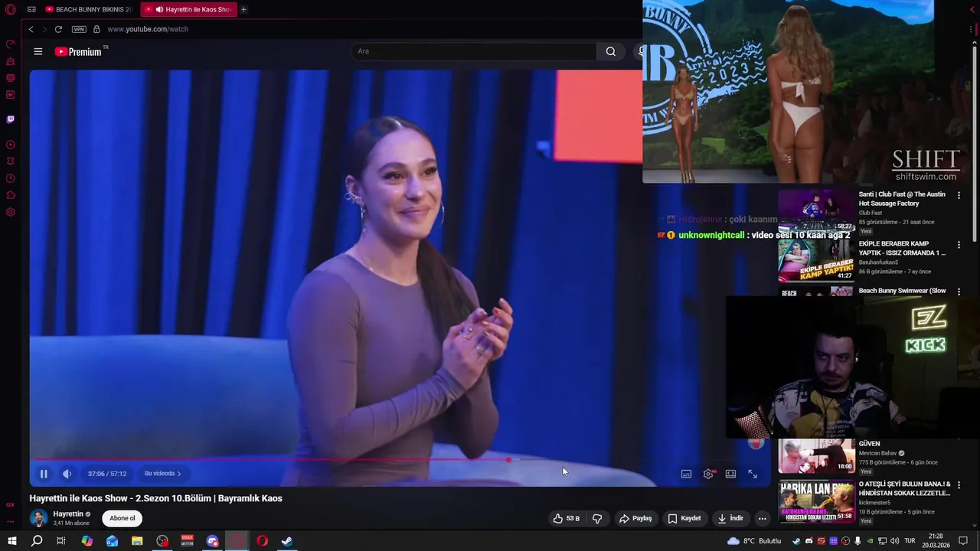980x551 pixels.
Task: Open YouTube hamburger guide menu
Action: [38, 51]
